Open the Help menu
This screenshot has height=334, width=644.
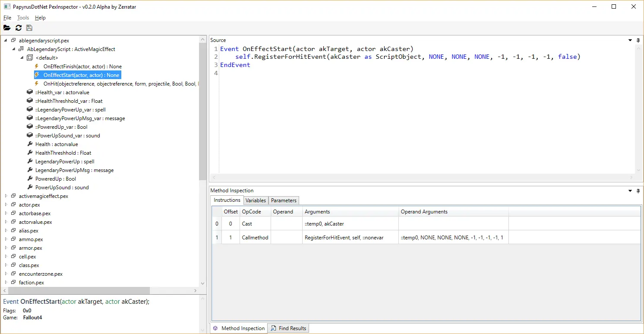tap(40, 18)
